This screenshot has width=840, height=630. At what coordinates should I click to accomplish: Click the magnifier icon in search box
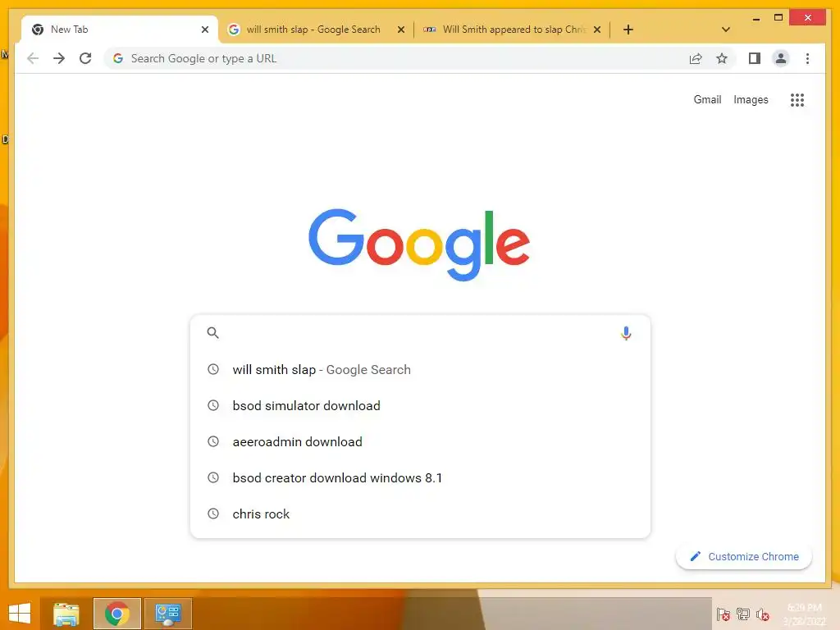point(212,333)
